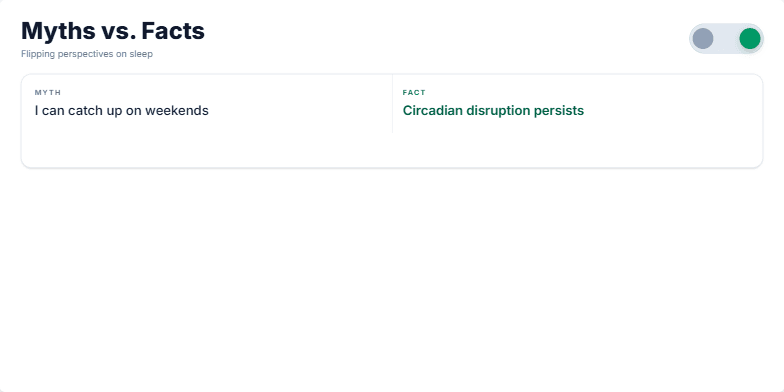Click the word "Circadian" in the fact
The height and width of the screenshot is (392, 784).
pos(432,110)
